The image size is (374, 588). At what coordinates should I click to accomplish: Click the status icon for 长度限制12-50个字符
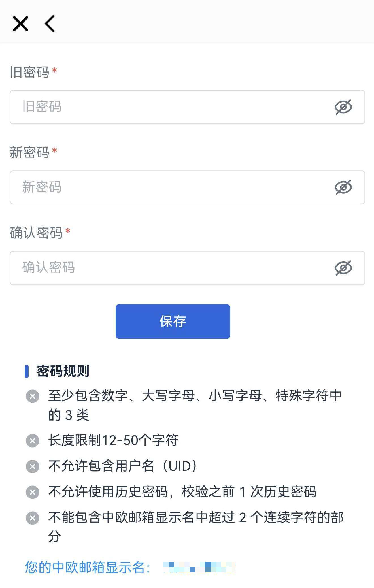click(x=33, y=441)
